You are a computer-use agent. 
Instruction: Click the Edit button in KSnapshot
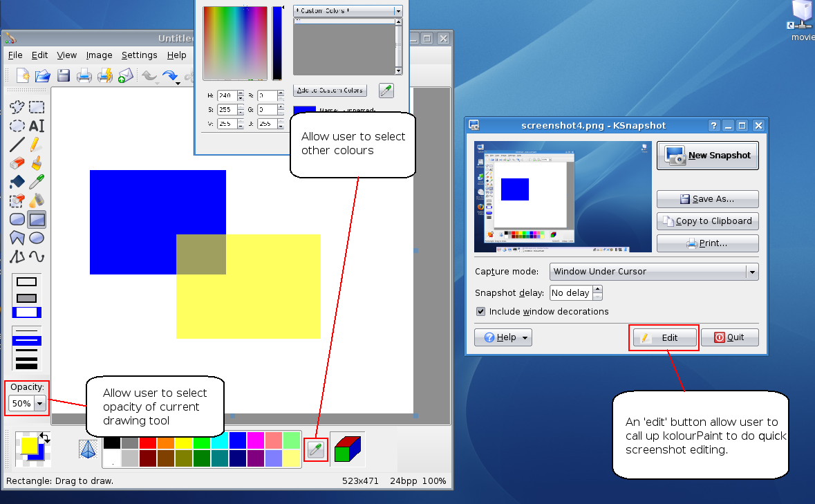coord(665,338)
